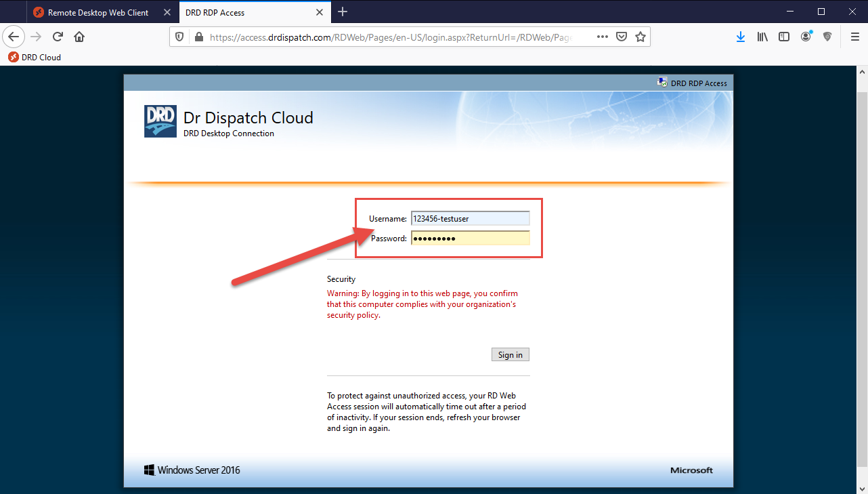Save page to Pocket
Screen dimensions: 868x494
coord(622,37)
